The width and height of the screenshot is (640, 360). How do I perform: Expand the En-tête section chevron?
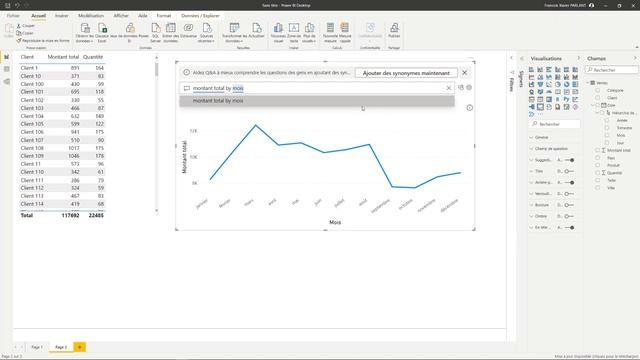[531, 227]
